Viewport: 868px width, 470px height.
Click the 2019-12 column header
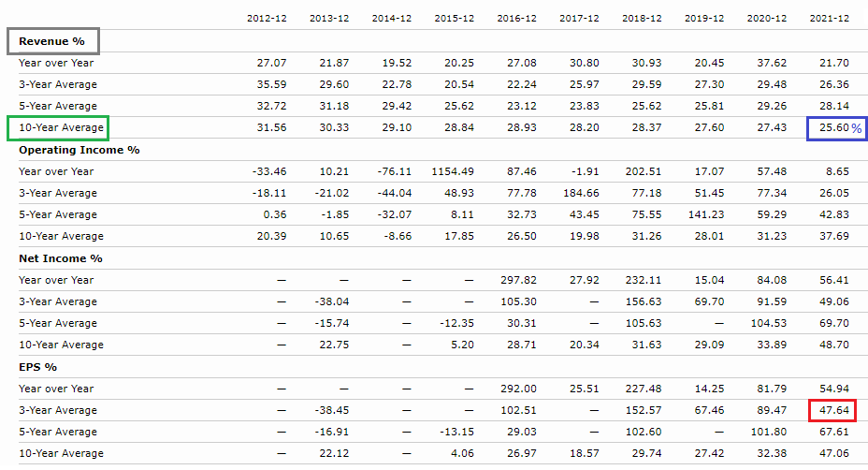tap(703, 19)
